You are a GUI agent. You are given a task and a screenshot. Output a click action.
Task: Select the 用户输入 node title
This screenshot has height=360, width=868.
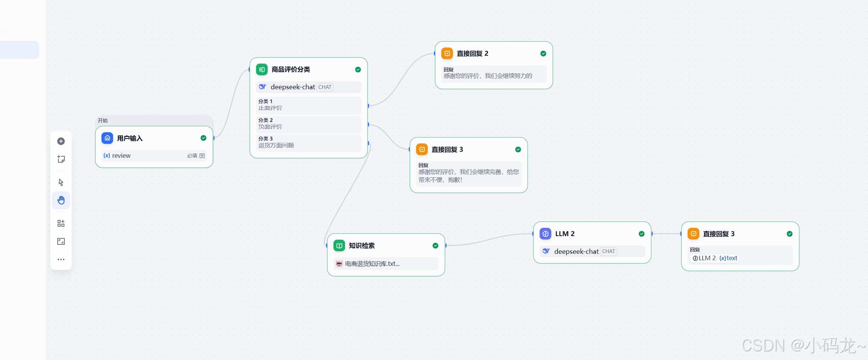[x=130, y=138]
